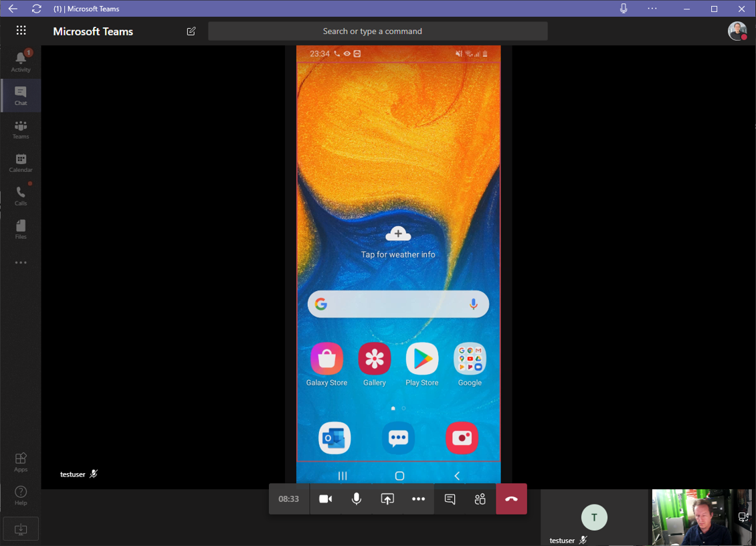Show the participants panel
This screenshot has height=546, width=756.
[480, 498]
